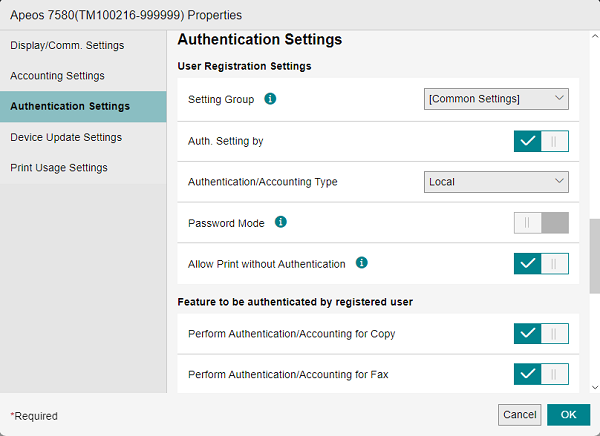Image resolution: width=600 pixels, height=436 pixels.
Task: Click 'Perform Authentication/Accounting for Copy' label text
Action: [291, 334]
